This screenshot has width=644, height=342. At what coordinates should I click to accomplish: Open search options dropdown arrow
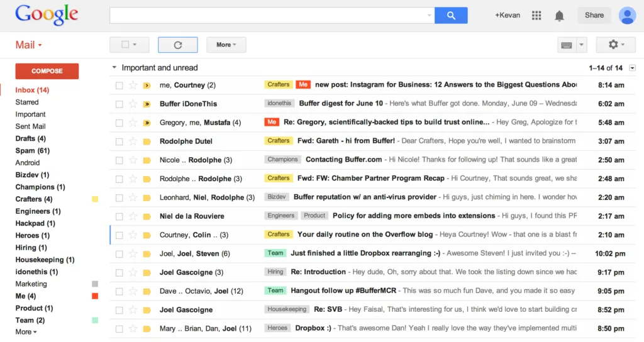tap(429, 15)
